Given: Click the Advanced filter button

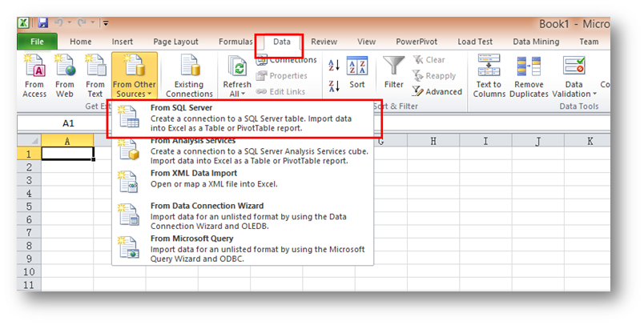Looking at the screenshot, I should 437,91.
